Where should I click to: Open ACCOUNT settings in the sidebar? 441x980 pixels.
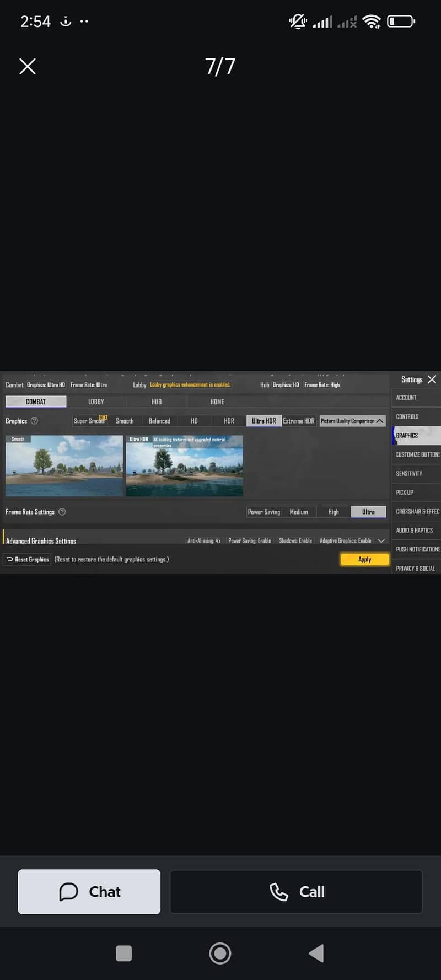pos(416,398)
